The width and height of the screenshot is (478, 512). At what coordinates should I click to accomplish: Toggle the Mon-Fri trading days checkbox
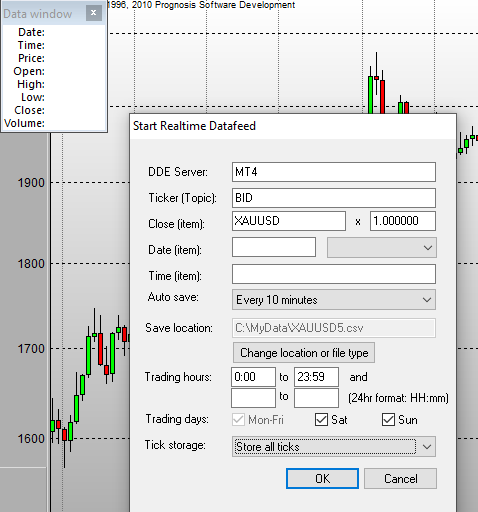click(238, 420)
